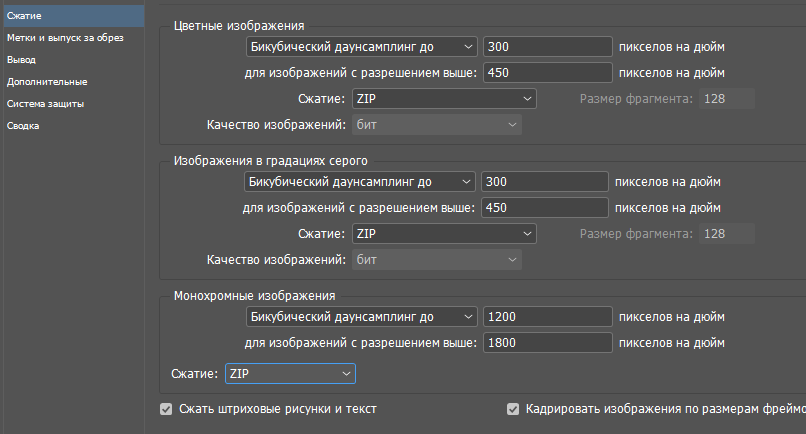Toggle Кадрировать изображения по размерам фреймов checkbox
The height and width of the screenshot is (434, 806).
(x=513, y=409)
